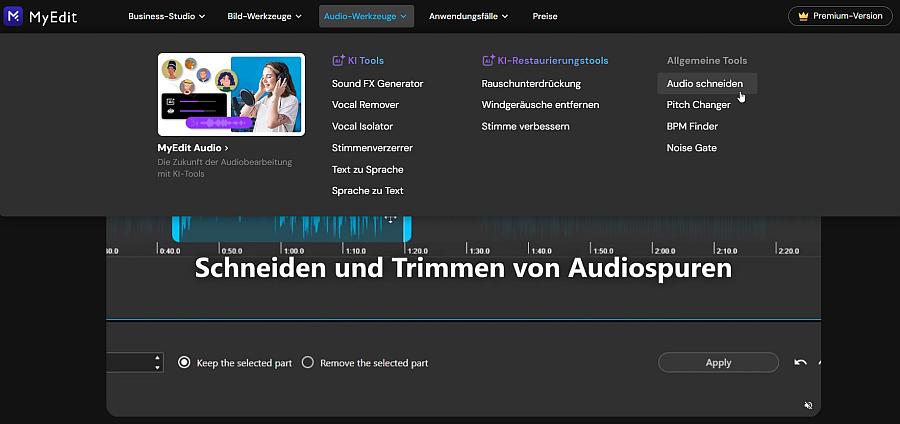Click the MyEdit logo icon

pos(13,16)
